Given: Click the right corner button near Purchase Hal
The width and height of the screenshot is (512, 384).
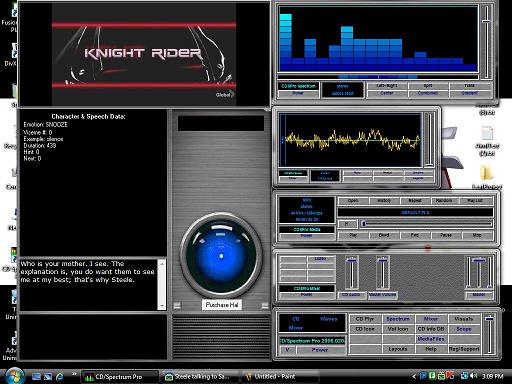Looking at the screenshot, I should coord(265,305).
